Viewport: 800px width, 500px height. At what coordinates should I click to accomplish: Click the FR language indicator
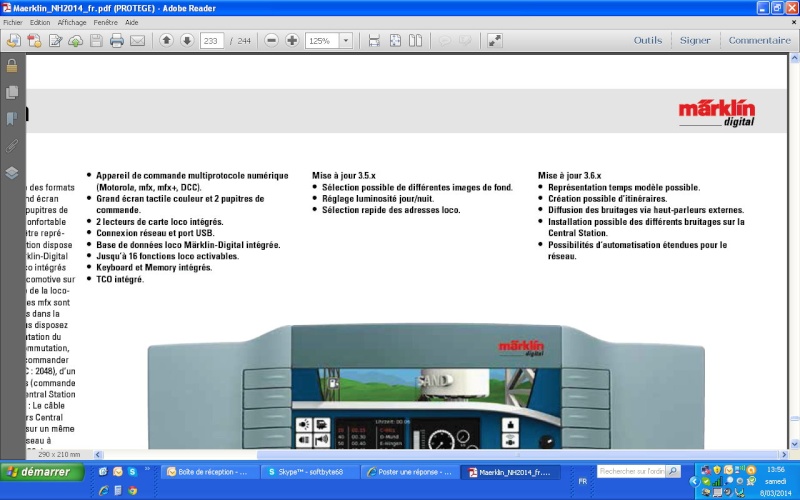click(583, 481)
